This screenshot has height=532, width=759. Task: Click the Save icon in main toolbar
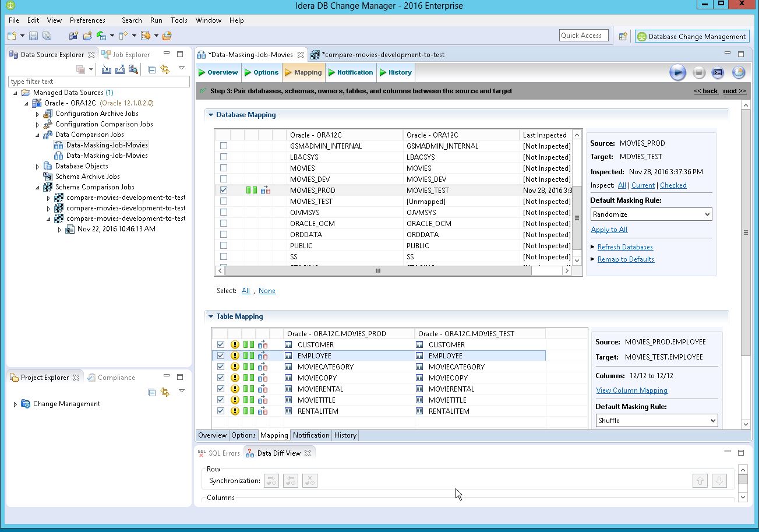[x=33, y=36]
